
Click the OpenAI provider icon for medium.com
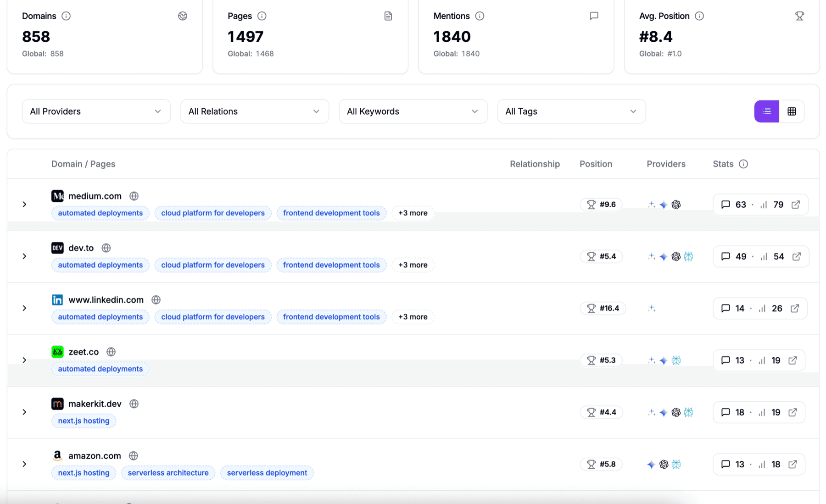(676, 205)
